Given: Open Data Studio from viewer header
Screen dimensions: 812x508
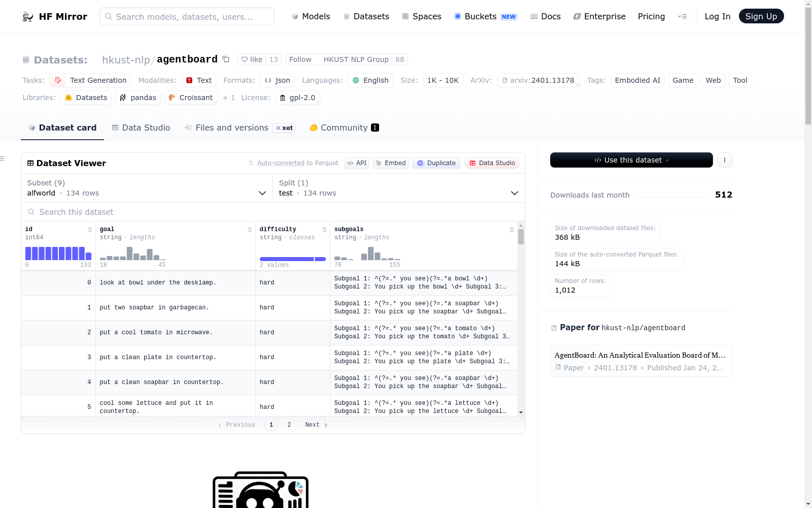Looking at the screenshot, I should point(492,163).
